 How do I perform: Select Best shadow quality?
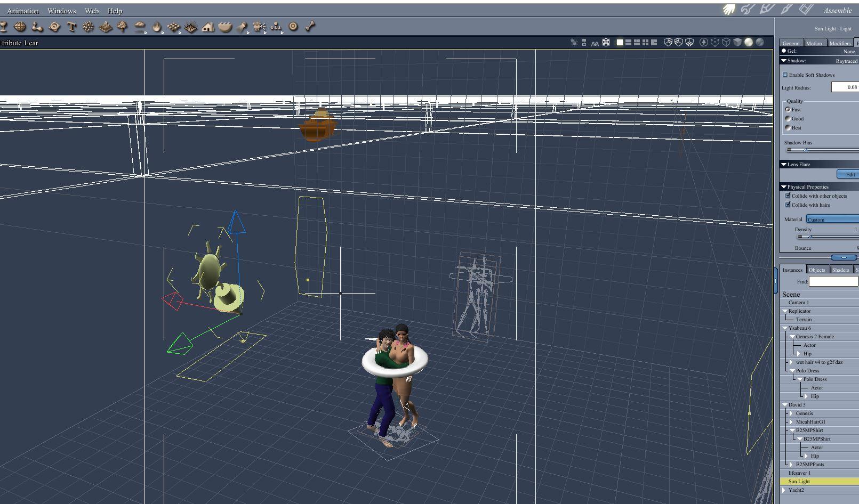788,127
